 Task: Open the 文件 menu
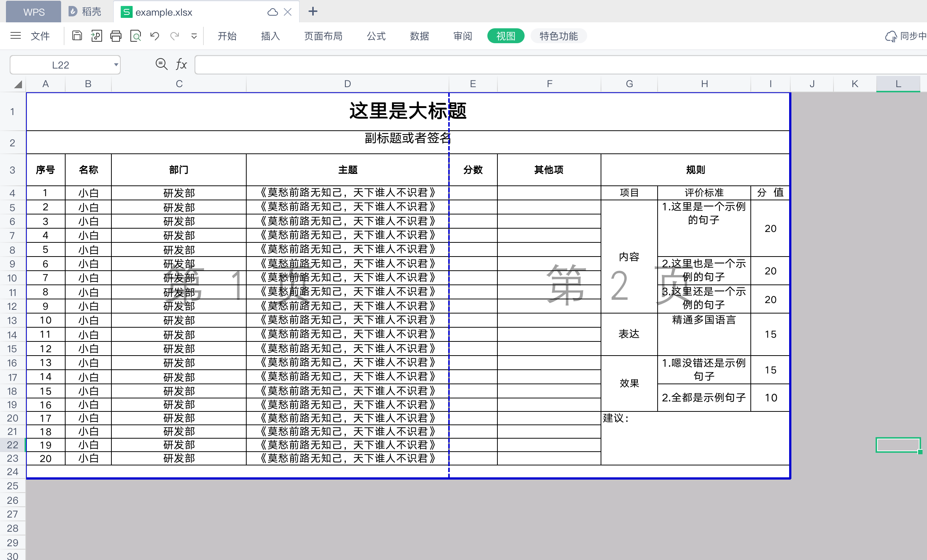point(40,36)
